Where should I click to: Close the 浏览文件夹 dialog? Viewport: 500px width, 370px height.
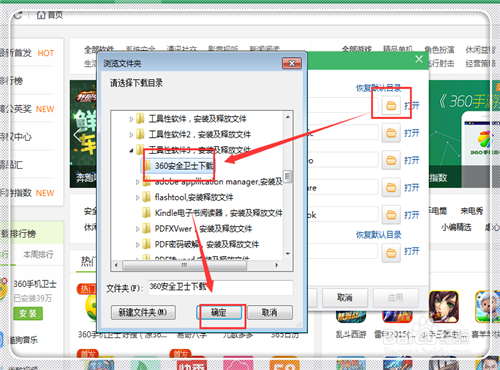[292, 63]
